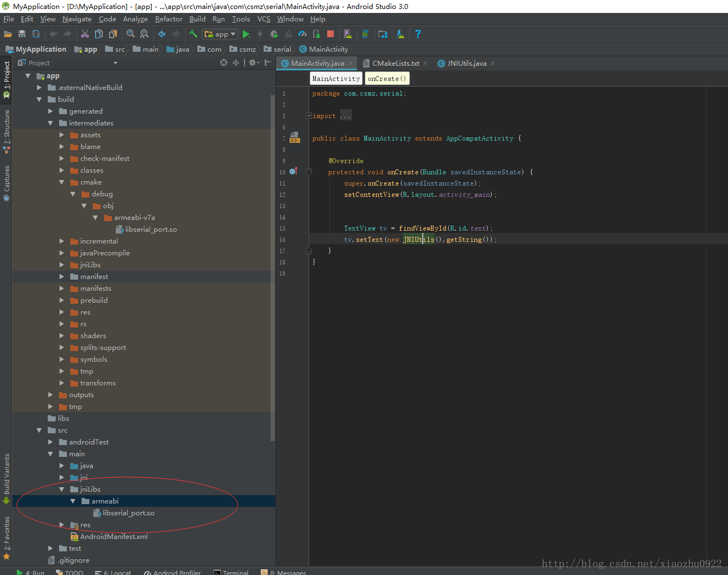Collapse the build folder
Viewport: 728px width, 575px height.
[x=39, y=100]
